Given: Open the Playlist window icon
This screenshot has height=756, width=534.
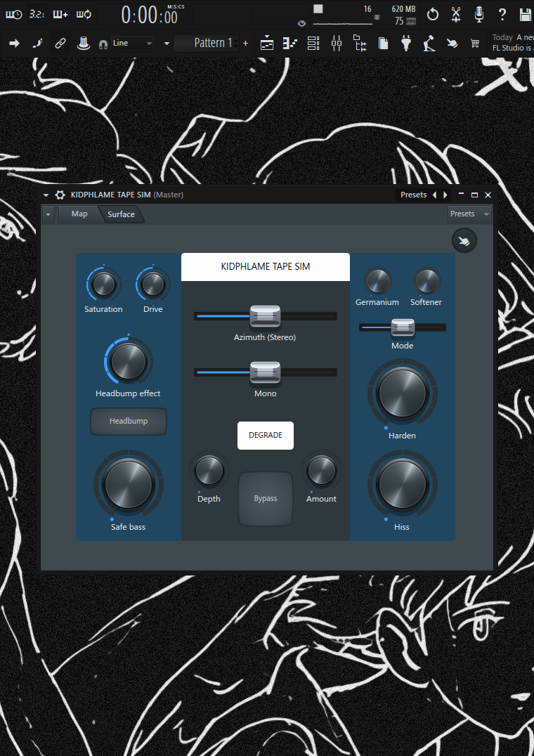Looking at the screenshot, I should pyautogui.click(x=266, y=44).
